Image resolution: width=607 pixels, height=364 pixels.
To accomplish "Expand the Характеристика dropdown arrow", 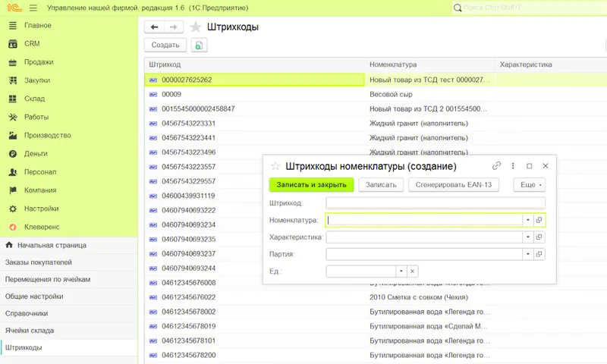I will 527,237.
